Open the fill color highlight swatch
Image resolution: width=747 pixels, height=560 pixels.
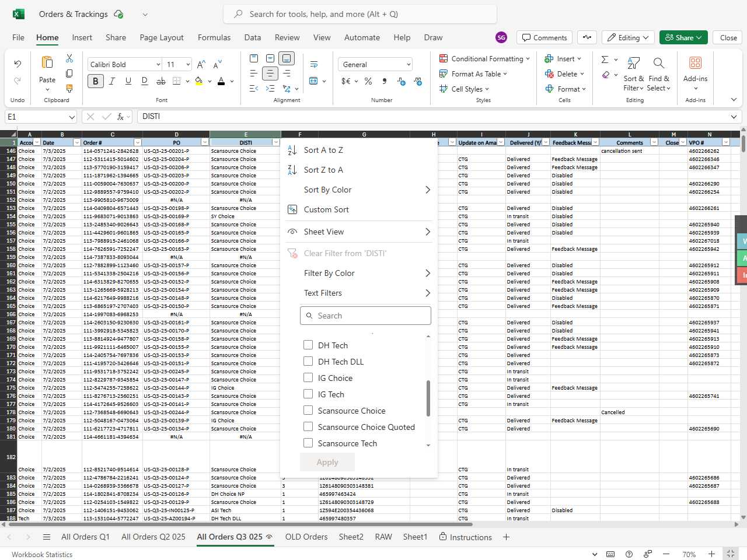(199, 81)
